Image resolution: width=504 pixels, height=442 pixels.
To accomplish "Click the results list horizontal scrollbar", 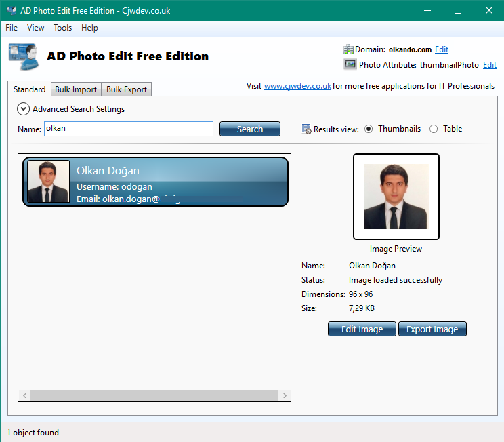I will tap(154, 395).
